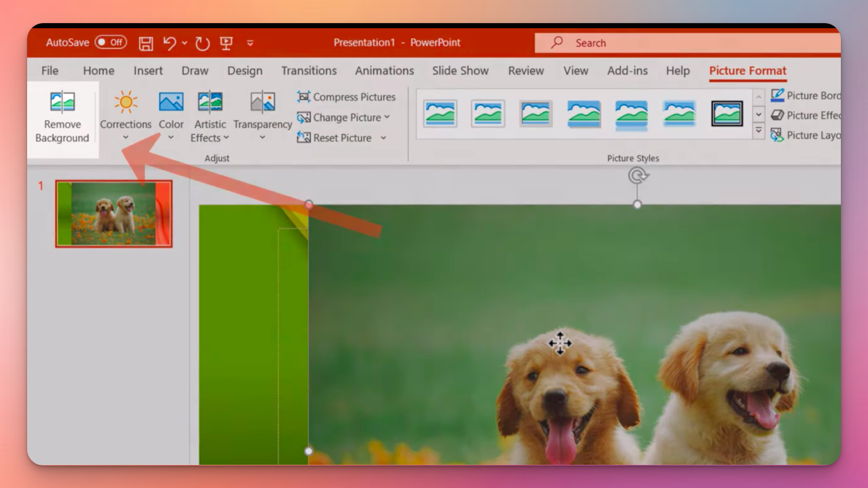This screenshot has width=868, height=488.
Task: Switch to the Animations tab
Action: click(384, 71)
